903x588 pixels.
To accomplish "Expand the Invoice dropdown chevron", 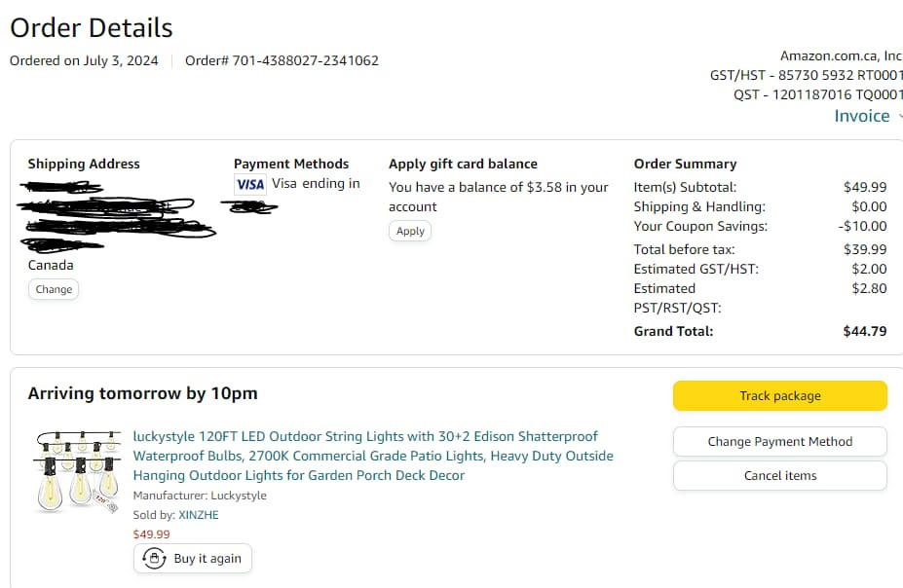I will tap(899, 116).
